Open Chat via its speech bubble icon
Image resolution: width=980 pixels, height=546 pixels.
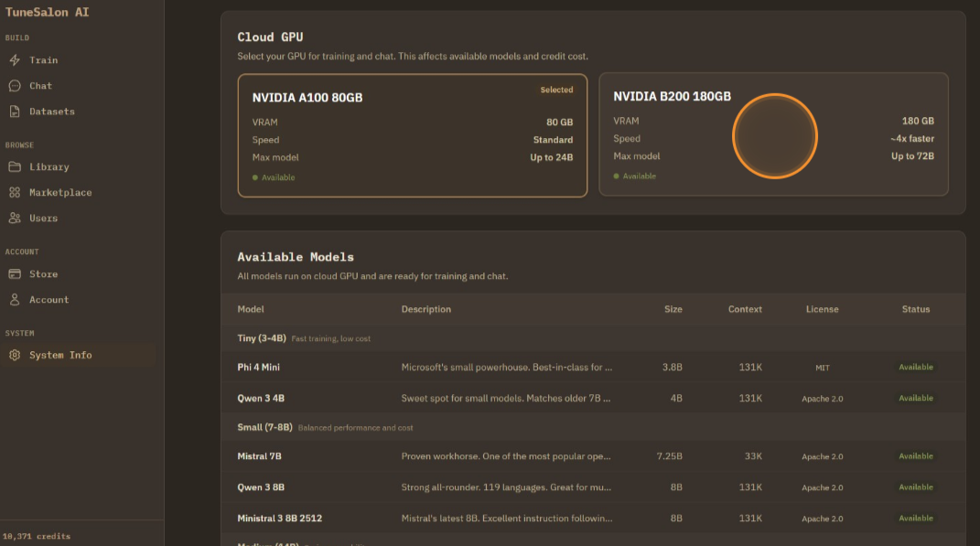tap(15, 86)
